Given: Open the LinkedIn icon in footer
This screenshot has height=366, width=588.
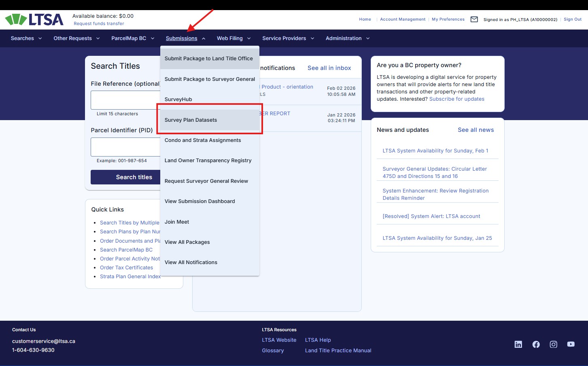Looking at the screenshot, I should 518,344.
